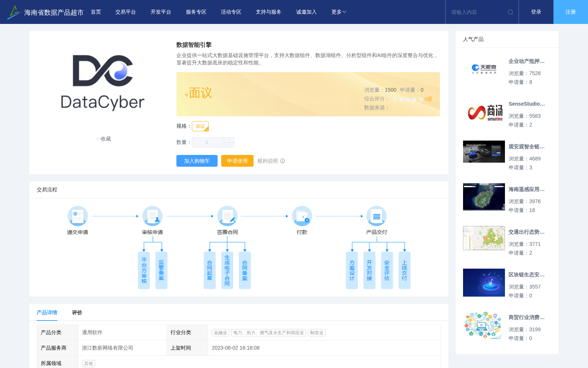
Task: Click the quantity input field
Action: (208, 142)
